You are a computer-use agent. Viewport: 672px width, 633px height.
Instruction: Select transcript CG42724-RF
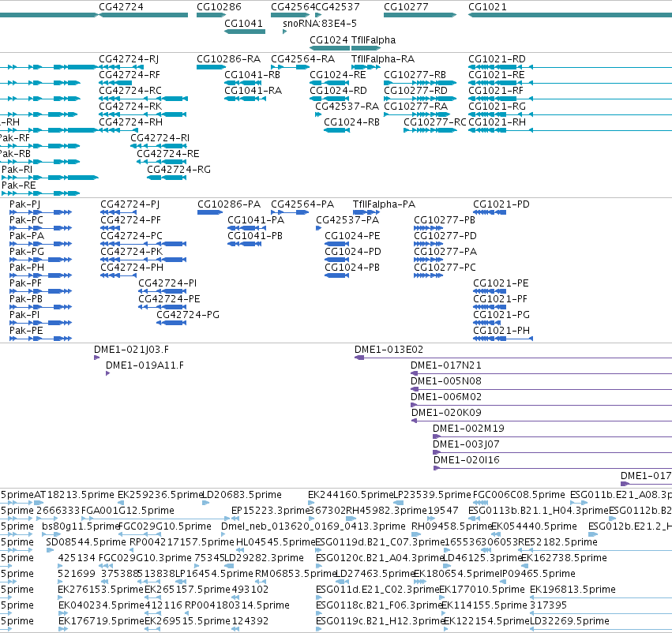tap(130, 74)
